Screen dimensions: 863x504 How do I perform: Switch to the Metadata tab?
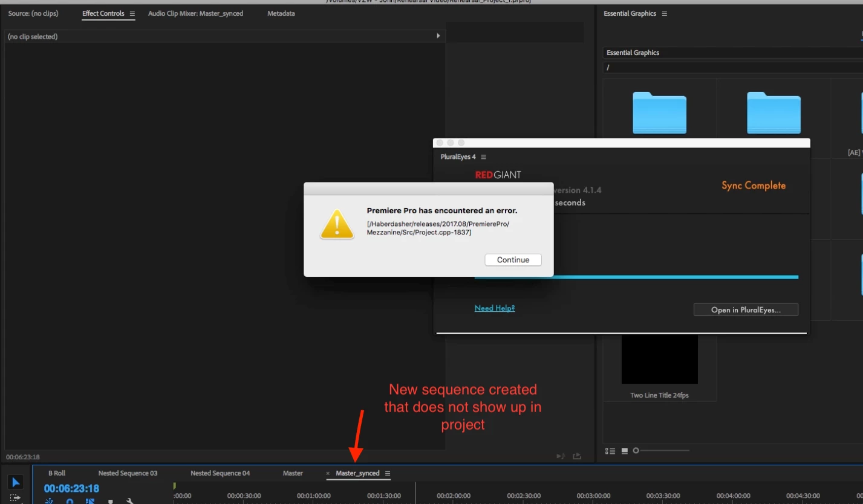(x=281, y=13)
